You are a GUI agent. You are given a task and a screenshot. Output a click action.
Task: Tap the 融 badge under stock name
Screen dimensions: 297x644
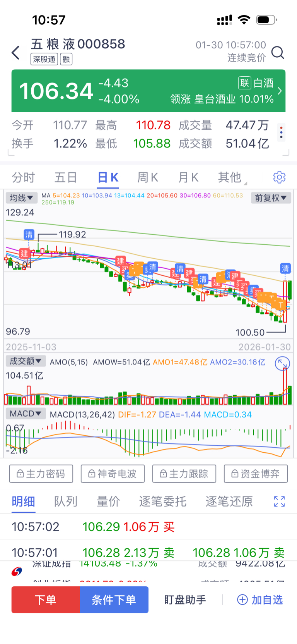(x=66, y=59)
